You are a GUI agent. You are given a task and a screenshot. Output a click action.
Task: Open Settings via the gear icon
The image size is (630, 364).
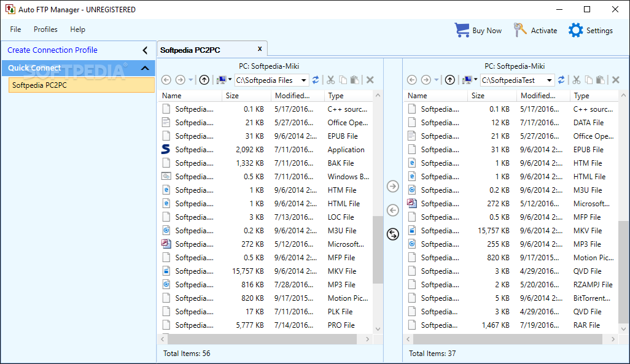pyautogui.click(x=575, y=30)
